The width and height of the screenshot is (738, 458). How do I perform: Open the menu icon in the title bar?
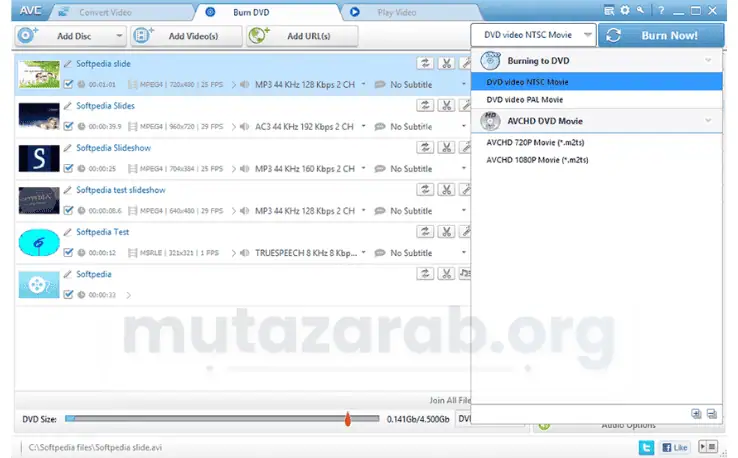tap(609, 10)
